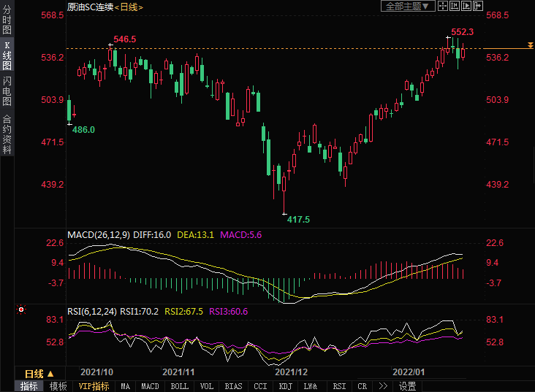Select the K线图 sidebar tab
The image size is (535, 392).
tap(7, 55)
